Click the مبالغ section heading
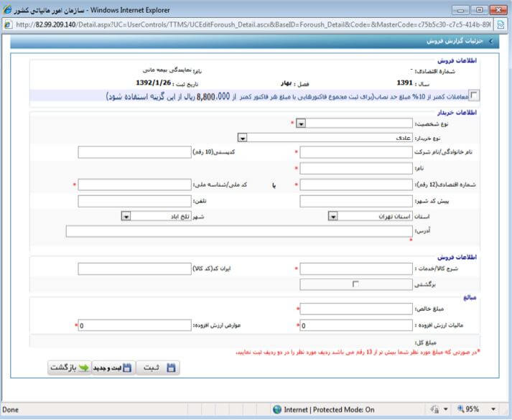 (470, 298)
